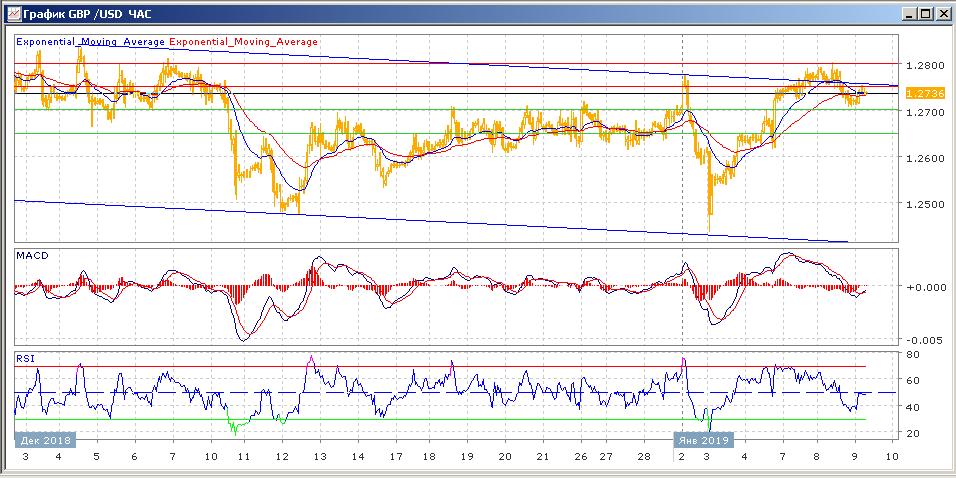Click the +0.000 MACD axis label
This screenshot has height=478, width=956.
coord(923,288)
